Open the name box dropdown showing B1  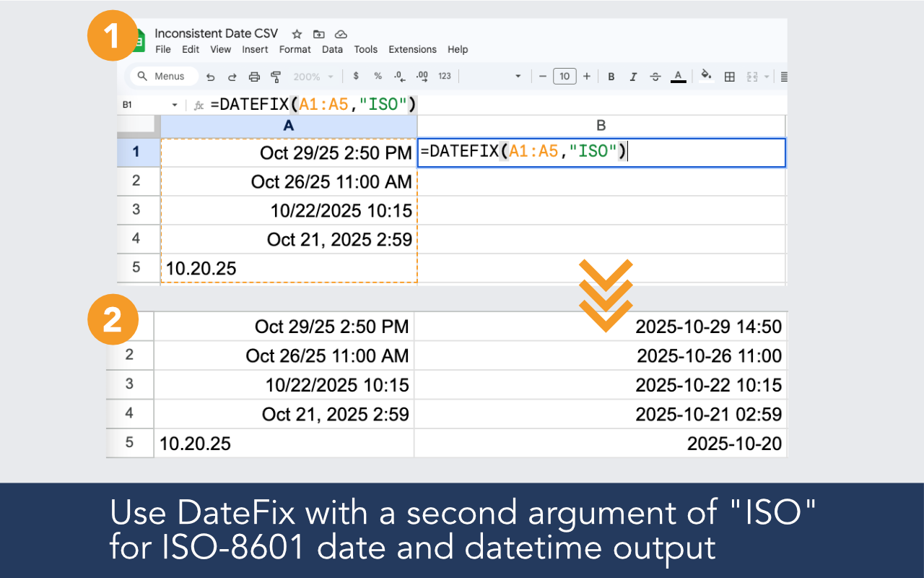[173, 104]
